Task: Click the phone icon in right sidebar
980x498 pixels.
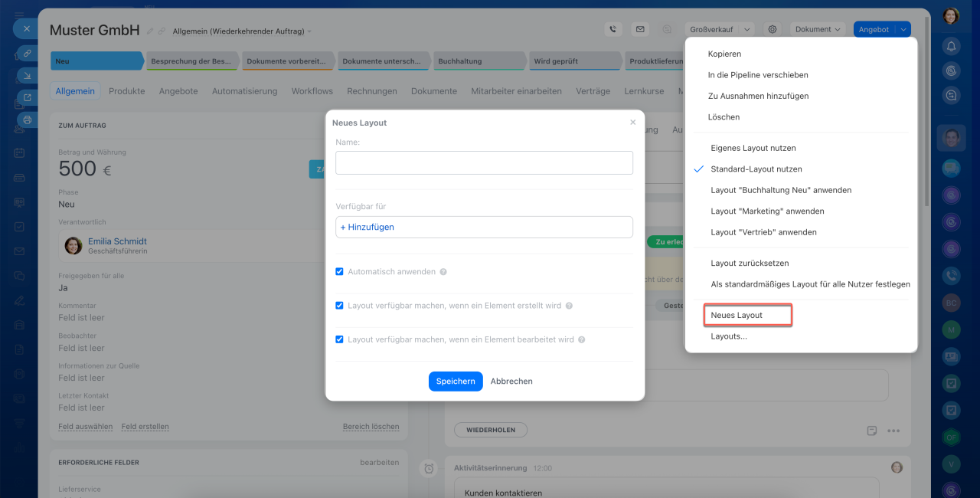Action: [951, 276]
